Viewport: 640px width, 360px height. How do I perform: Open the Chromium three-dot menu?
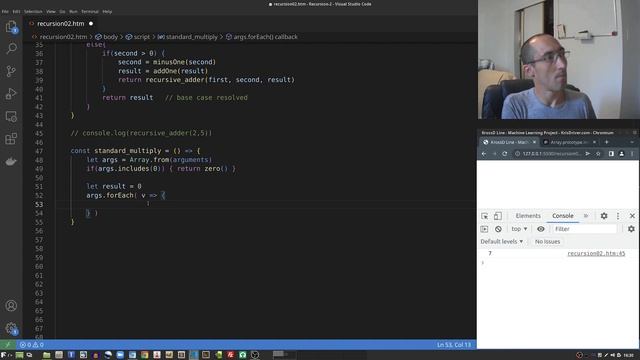pyautogui.click(x=632, y=154)
